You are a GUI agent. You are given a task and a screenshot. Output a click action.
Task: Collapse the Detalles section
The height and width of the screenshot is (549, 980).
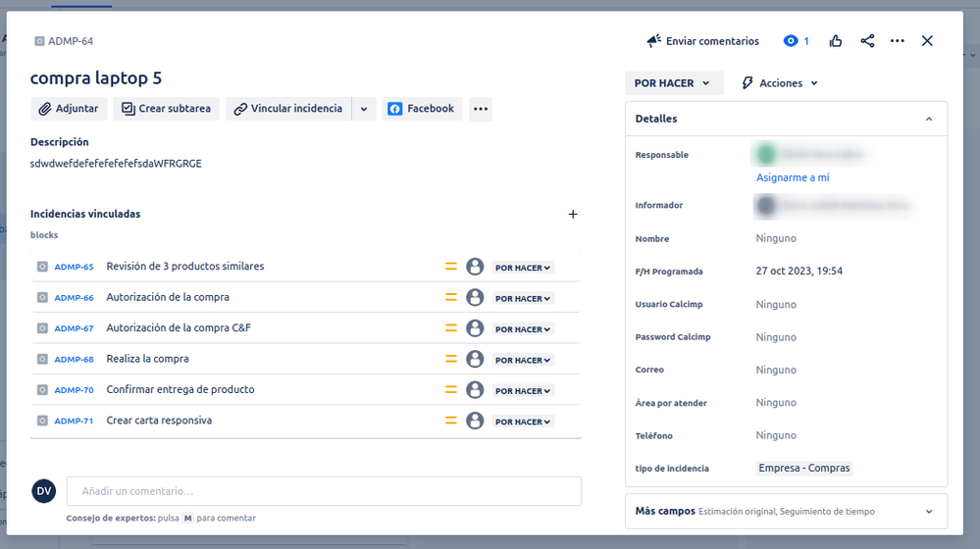[x=928, y=119]
